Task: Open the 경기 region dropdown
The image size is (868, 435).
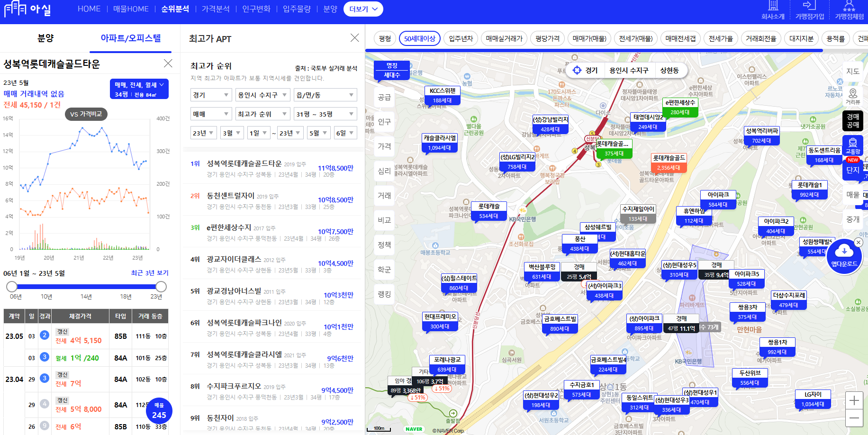Action: [211, 95]
